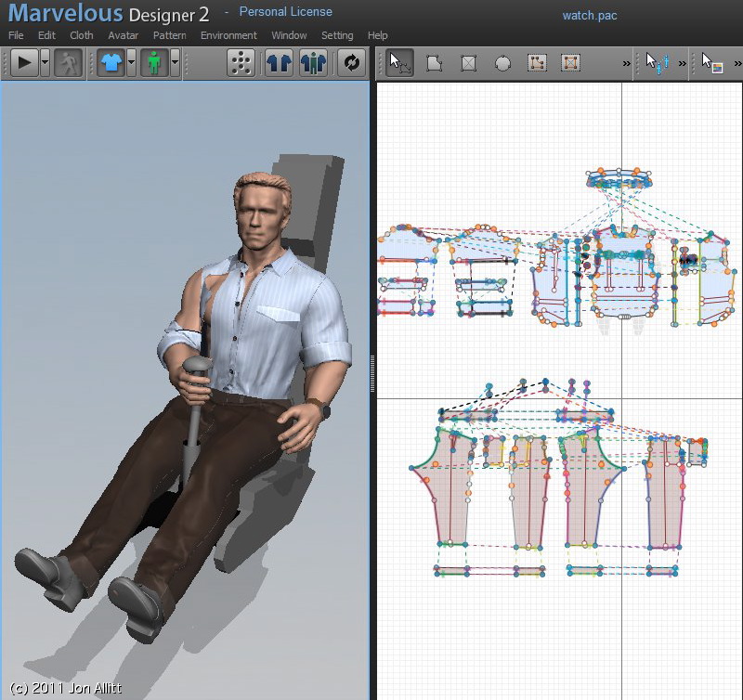Viewport: 743px width, 700px height.
Task: Open the Cloth menu
Action: (81, 35)
